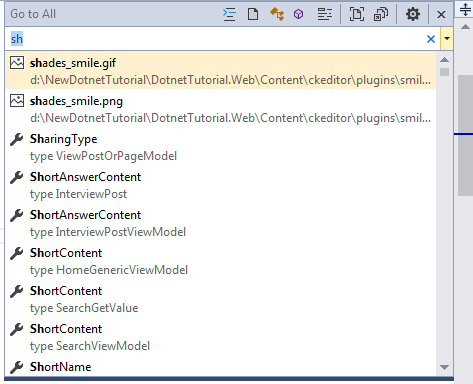
Task: Include external items filter icon
Action: (x=381, y=14)
